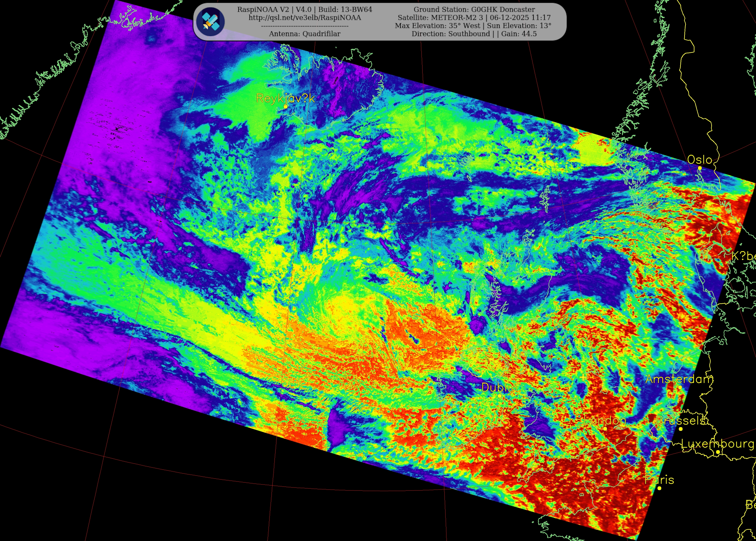Image resolution: width=756 pixels, height=541 pixels.
Task: Click the Ground Station G0GHK Doncaster text
Action: [474, 10]
